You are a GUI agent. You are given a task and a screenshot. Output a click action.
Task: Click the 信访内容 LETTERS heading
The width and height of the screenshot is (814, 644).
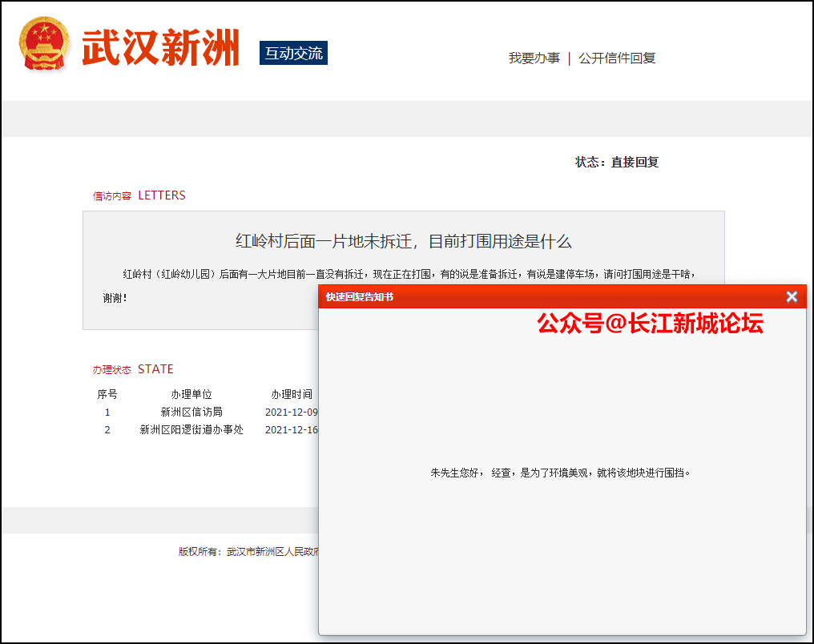[x=138, y=195]
